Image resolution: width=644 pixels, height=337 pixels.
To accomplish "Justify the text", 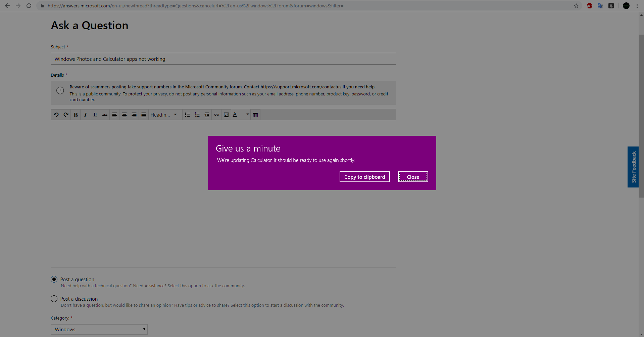I will (144, 115).
